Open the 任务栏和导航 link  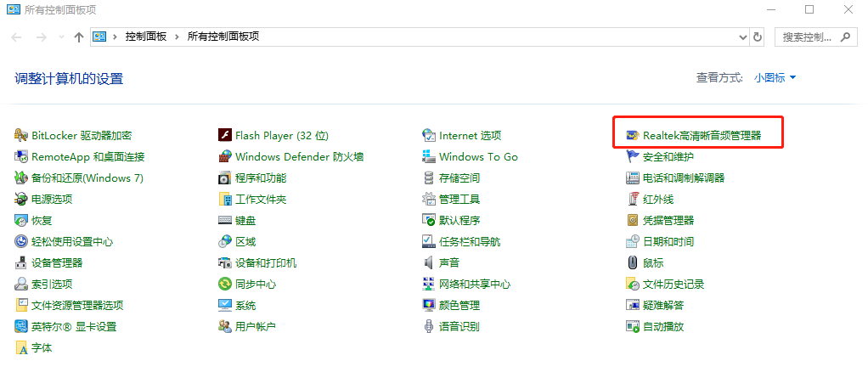[x=470, y=242]
